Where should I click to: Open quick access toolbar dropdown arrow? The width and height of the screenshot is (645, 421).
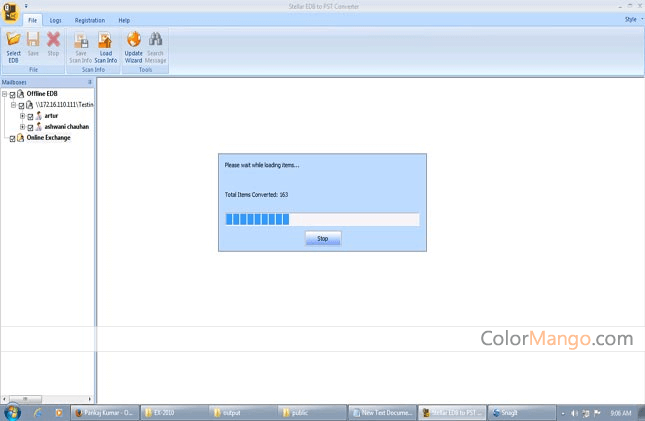pyautogui.click(x=26, y=6)
